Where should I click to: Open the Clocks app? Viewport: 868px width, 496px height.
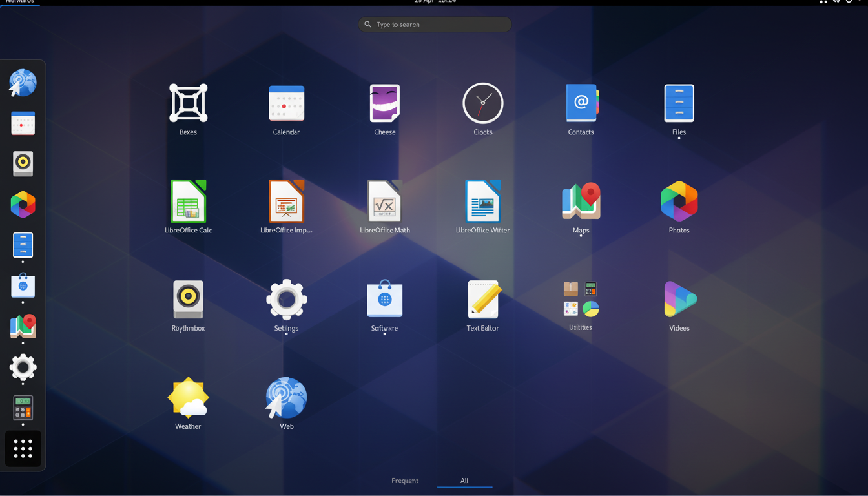pyautogui.click(x=482, y=103)
